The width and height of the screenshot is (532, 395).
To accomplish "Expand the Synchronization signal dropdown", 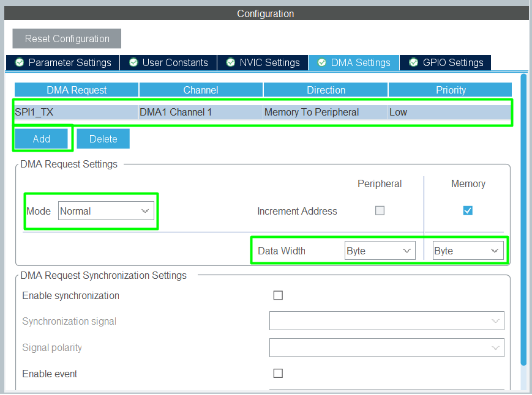I will (386, 321).
